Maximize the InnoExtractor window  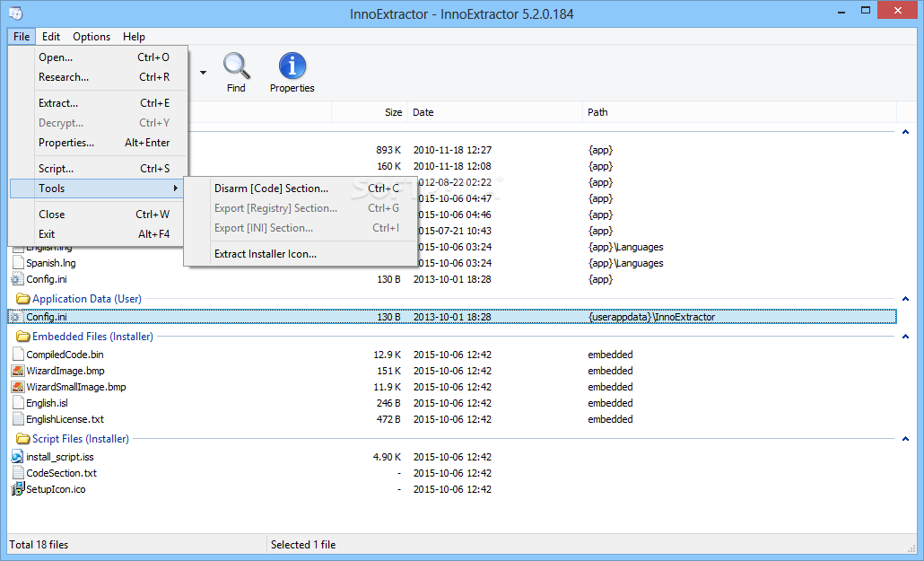(866, 11)
